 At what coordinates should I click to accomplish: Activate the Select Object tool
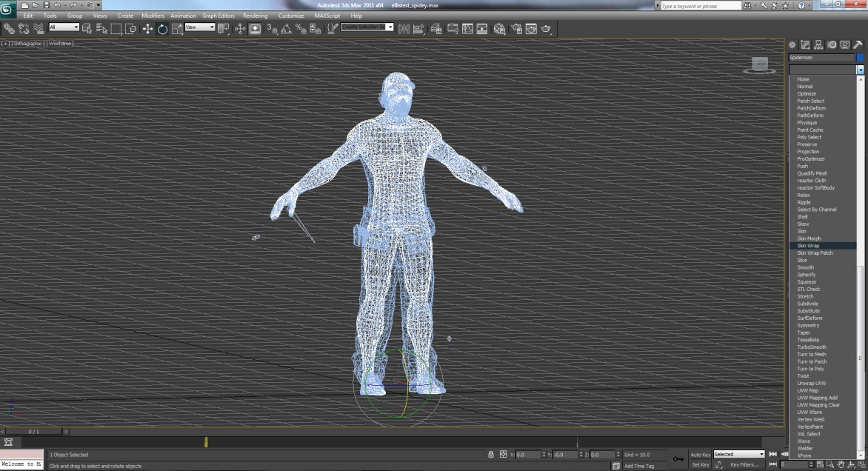[87, 29]
